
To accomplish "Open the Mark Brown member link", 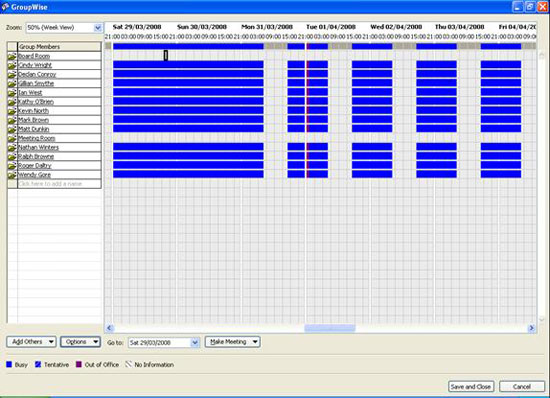I will (33, 120).
